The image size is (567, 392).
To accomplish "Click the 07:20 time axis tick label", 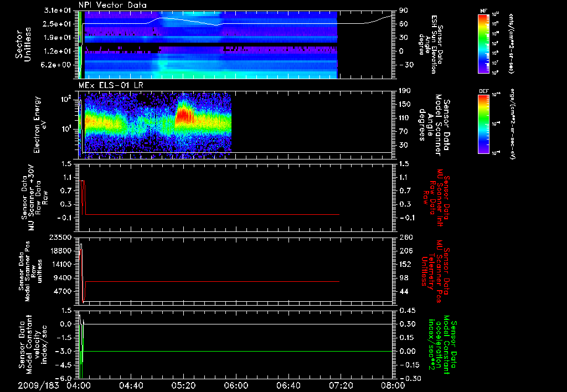I will (341, 385).
